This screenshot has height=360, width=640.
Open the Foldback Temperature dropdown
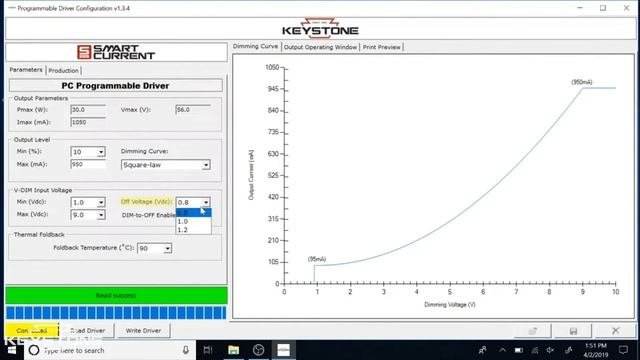[167, 248]
